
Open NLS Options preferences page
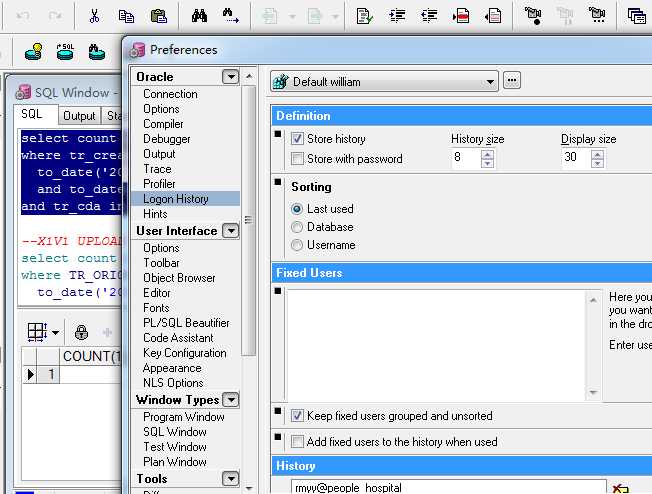click(173, 383)
